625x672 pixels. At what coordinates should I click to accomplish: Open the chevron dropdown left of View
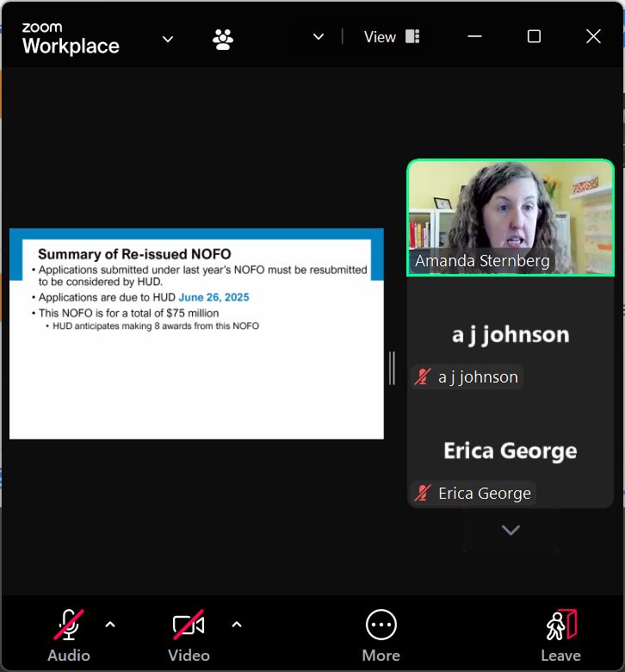[319, 37]
